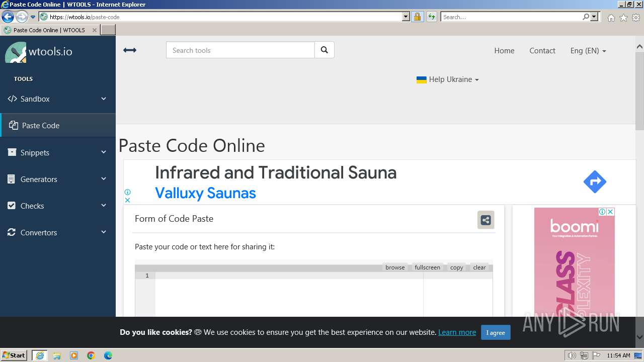This screenshot has width=644, height=362.
Task: Click the Checks checkmark icon in the sidebar
Action: (x=12, y=206)
